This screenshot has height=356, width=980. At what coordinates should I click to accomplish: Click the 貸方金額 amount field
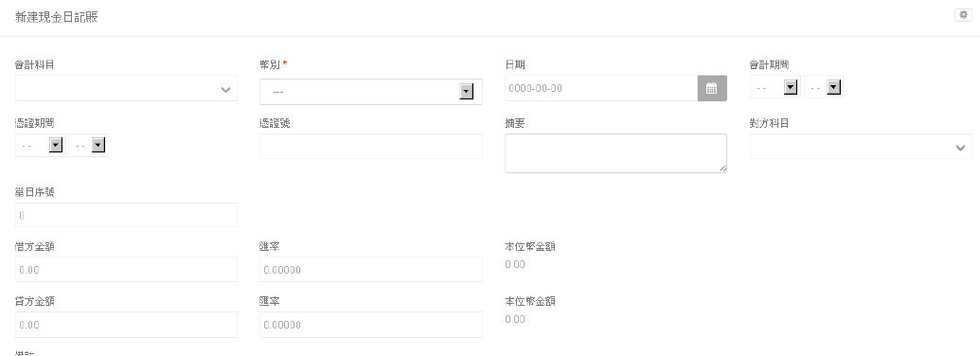[126, 325]
